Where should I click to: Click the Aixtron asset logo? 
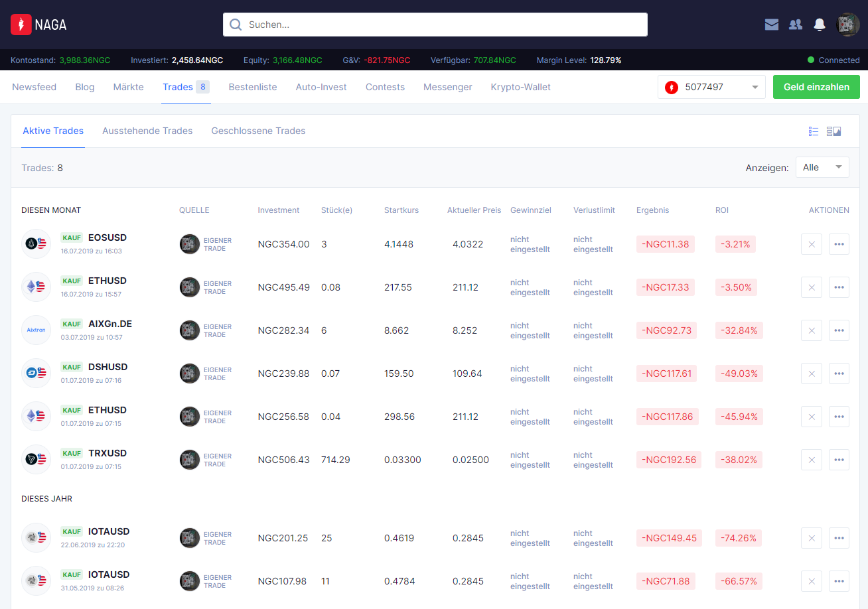coord(36,330)
